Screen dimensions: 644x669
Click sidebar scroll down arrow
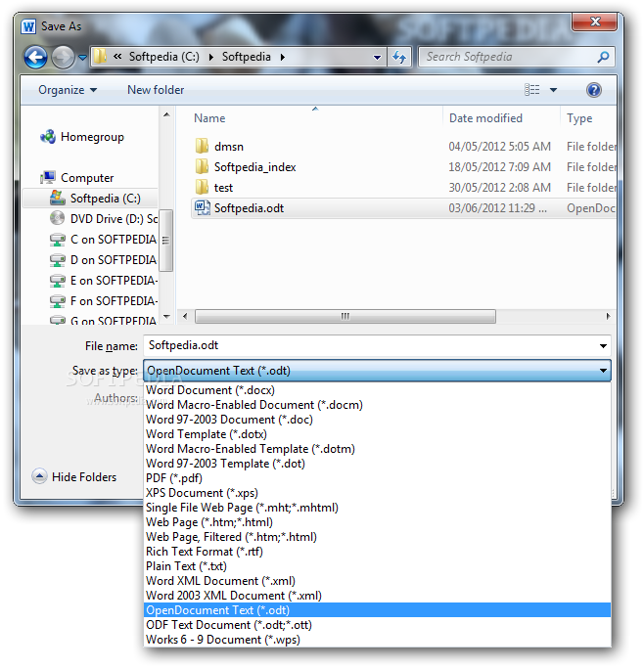pyautogui.click(x=166, y=316)
